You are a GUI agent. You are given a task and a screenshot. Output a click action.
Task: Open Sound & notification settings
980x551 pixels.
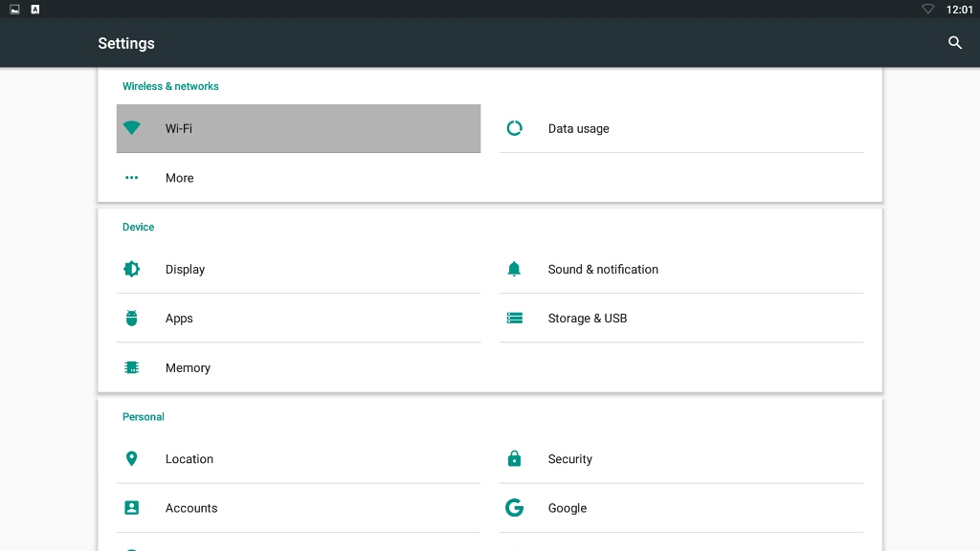[x=603, y=270]
